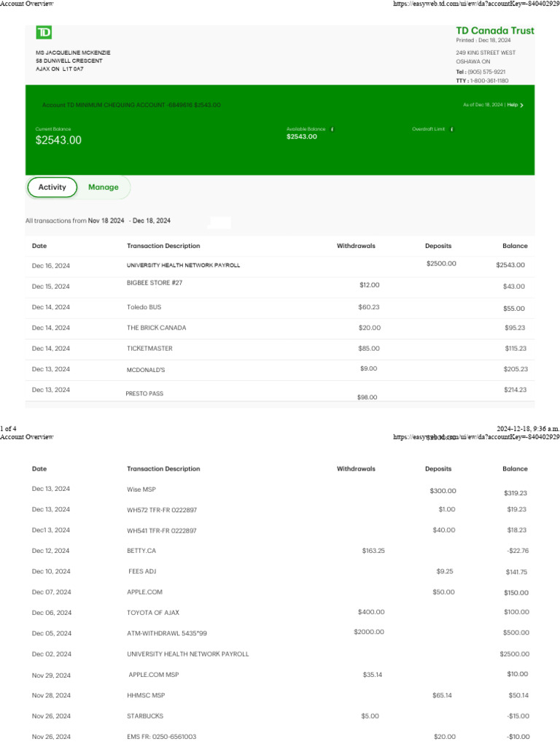Click the -$22.76 balance value
560x747 pixels.
[518, 551]
